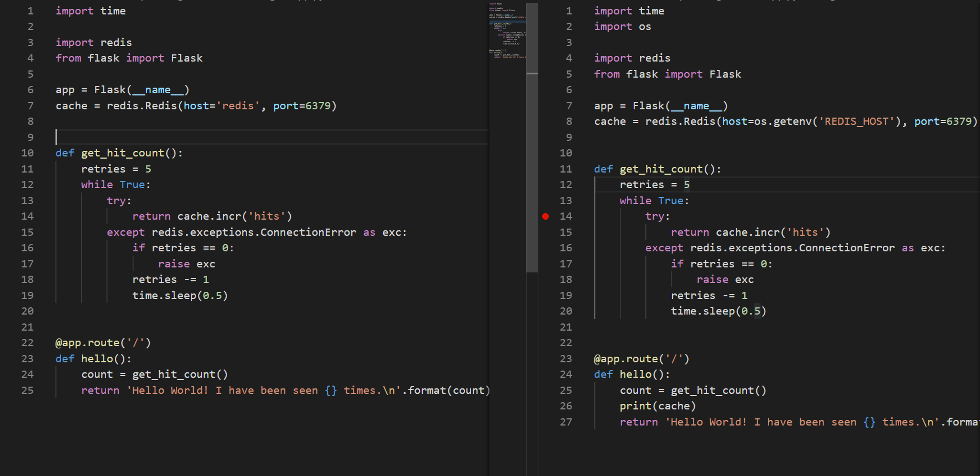
Task: Click 'def hello():' in right editor
Action: (x=632, y=374)
